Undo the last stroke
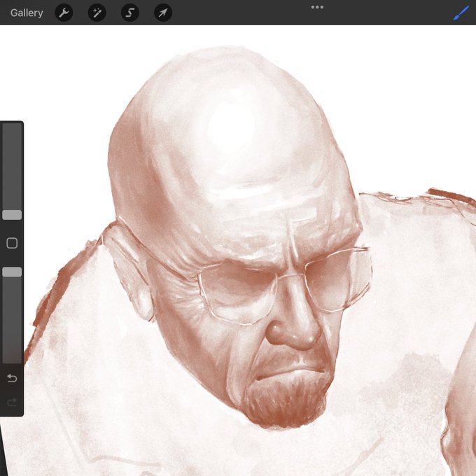This screenshot has height=476, width=476. (x=12, y=378)
